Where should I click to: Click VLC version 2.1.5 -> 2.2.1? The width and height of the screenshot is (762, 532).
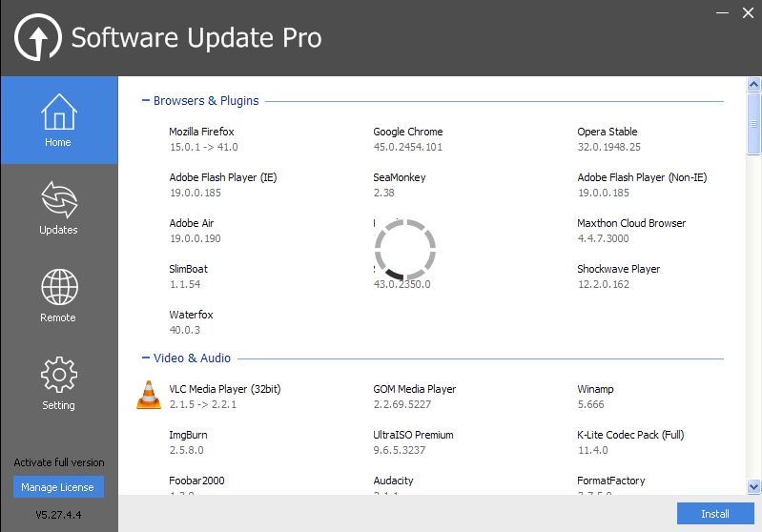(x=202, y=404)
